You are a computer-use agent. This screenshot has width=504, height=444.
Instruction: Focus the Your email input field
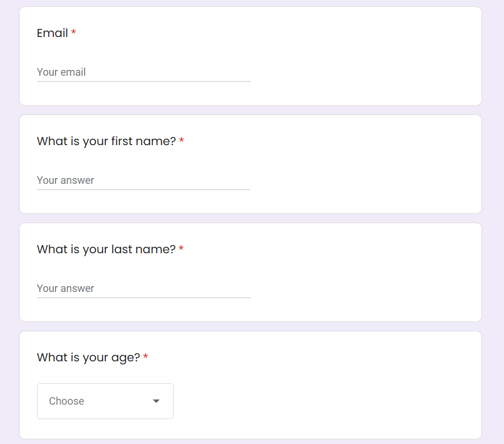(x=144, y=72)
